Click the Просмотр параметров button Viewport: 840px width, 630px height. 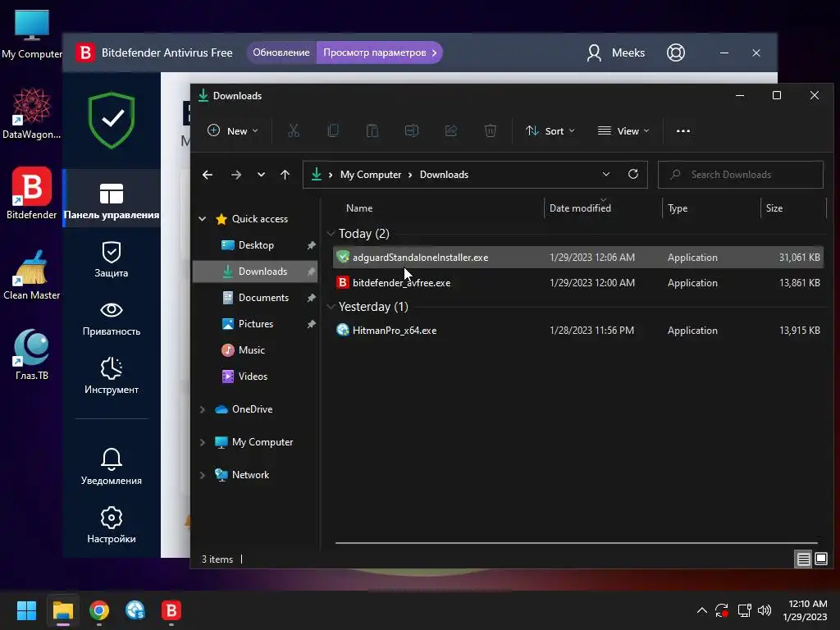coord(380,52)
